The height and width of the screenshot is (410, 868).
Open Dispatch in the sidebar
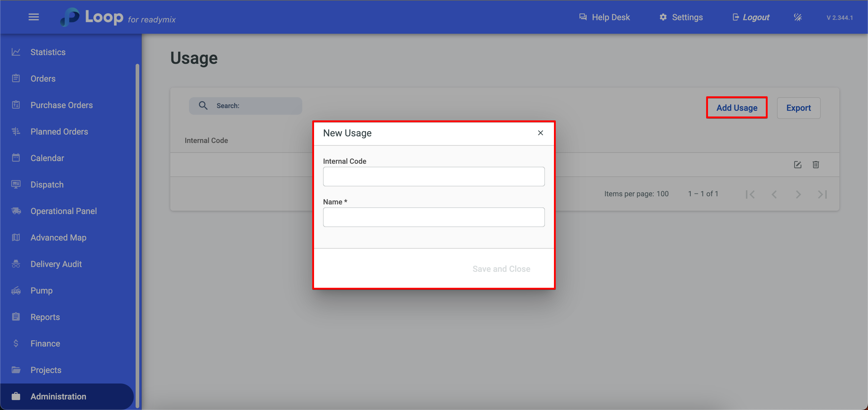pyautogui.click(x=47, y=185)
